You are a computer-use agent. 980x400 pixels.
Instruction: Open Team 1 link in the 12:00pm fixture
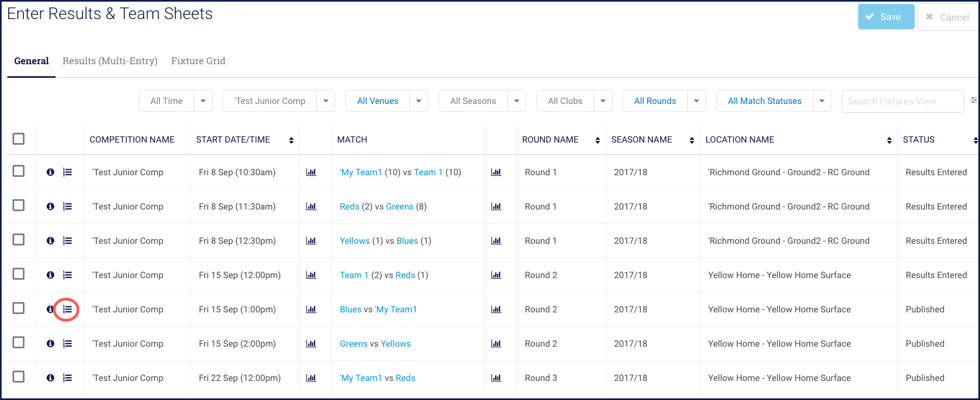pyautogui.click(x=354, y=275)
